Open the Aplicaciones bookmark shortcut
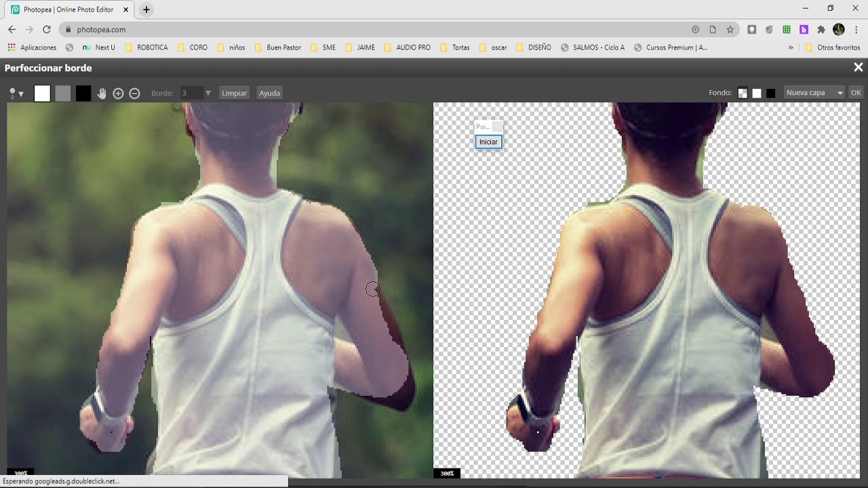 32,47
